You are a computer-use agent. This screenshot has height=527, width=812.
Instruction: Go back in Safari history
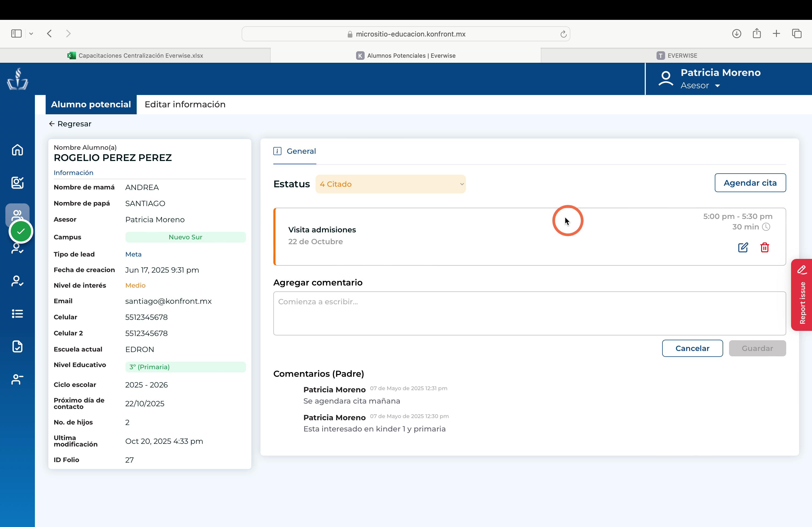point(49,33)
